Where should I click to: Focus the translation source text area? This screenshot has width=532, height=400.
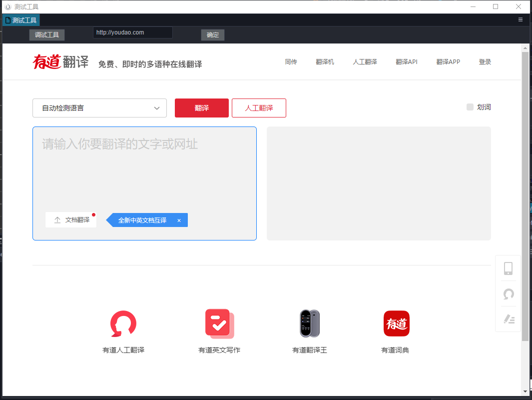(144, 183)
